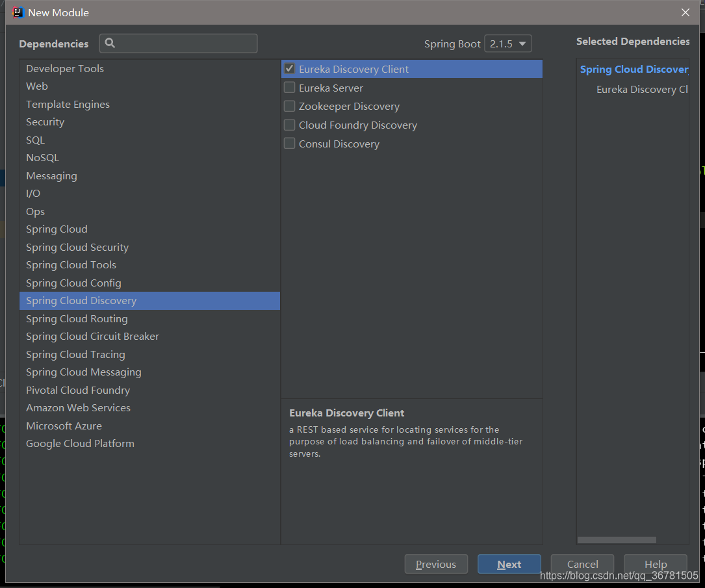Choose Spring Cloud Config category
The width and height of the screenshot is (705, 588).
point(149,283)
